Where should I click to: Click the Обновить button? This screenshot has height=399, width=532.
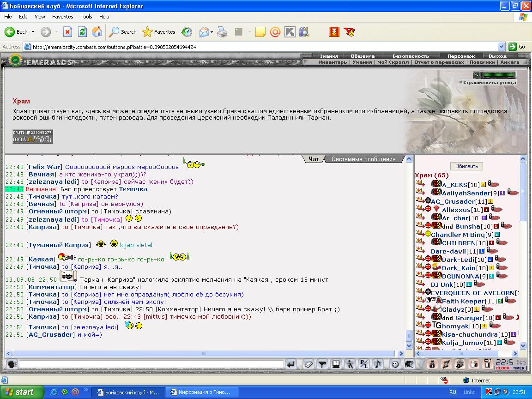[x=466, y=166]
